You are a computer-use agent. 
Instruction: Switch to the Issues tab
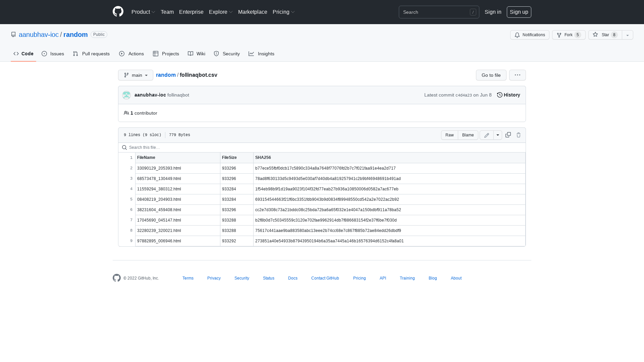53,54
